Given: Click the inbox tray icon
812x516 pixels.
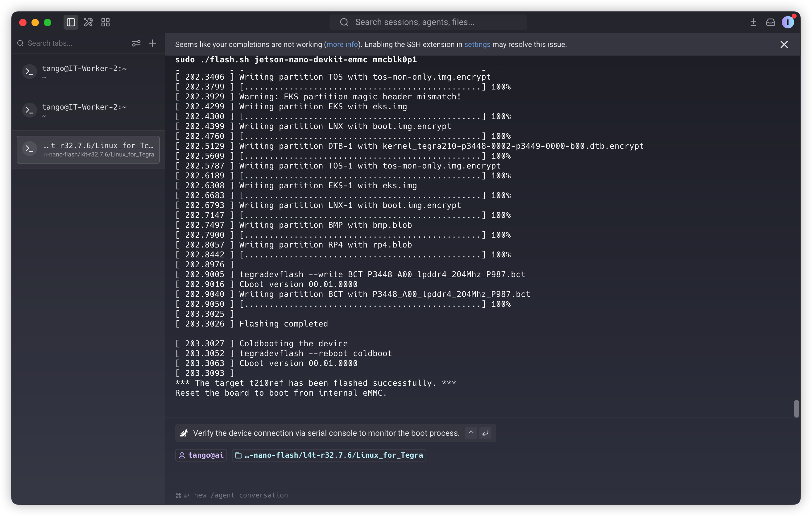Looking at the screenshot, I should tap(771, 22).
